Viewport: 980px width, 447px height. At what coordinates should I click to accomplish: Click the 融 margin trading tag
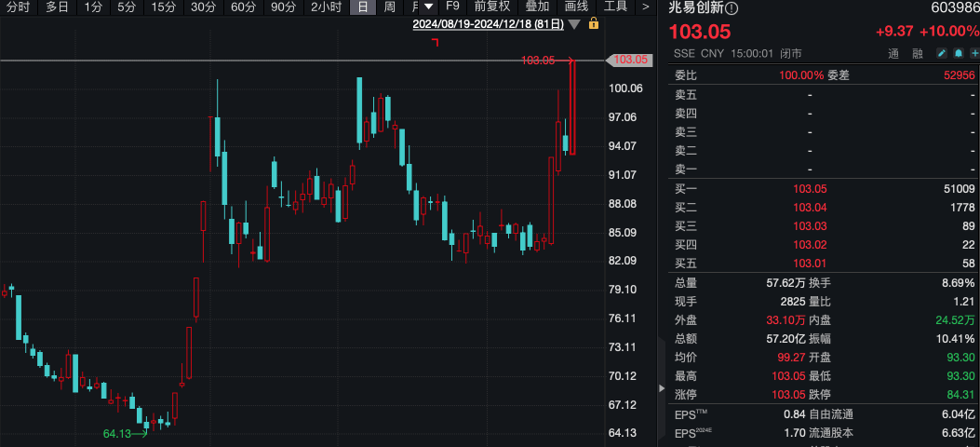click(x=917, y=54)
